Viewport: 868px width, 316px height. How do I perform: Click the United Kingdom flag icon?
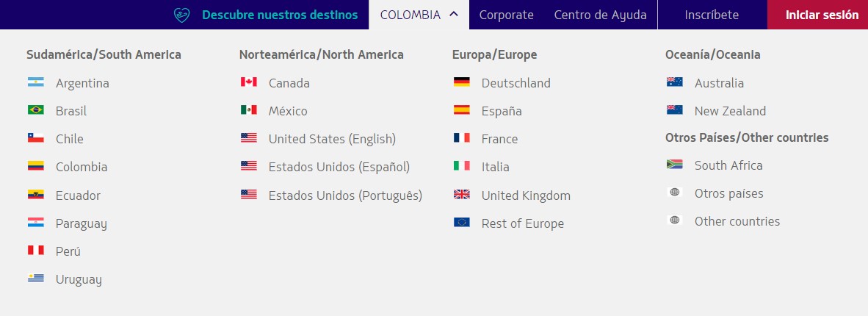point(461,195)
